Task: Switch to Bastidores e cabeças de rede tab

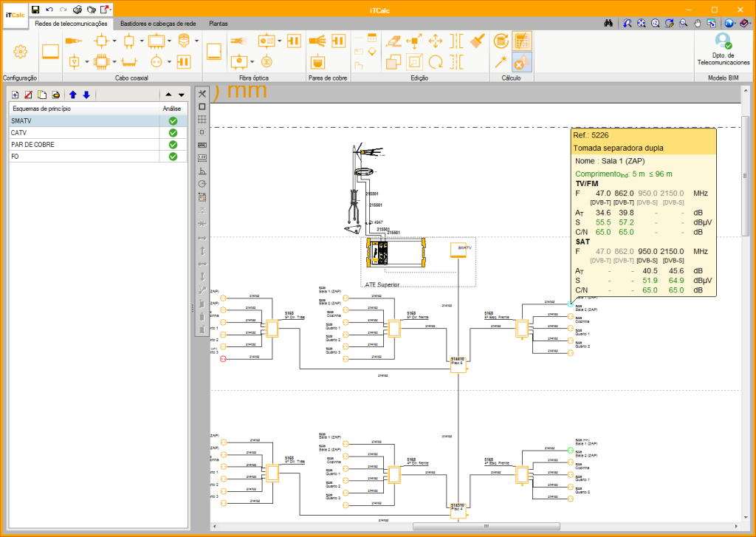Action: [158, 23]
